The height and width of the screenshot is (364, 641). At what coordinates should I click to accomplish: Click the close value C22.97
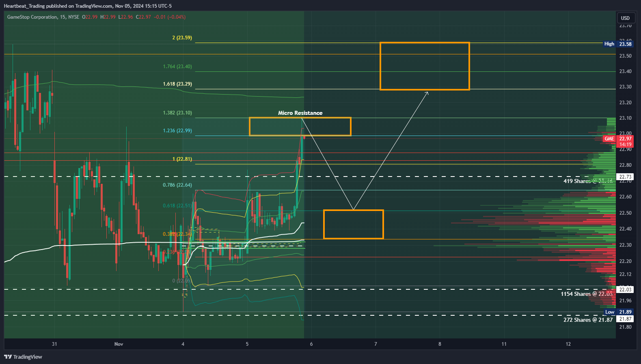click(143, 17)
